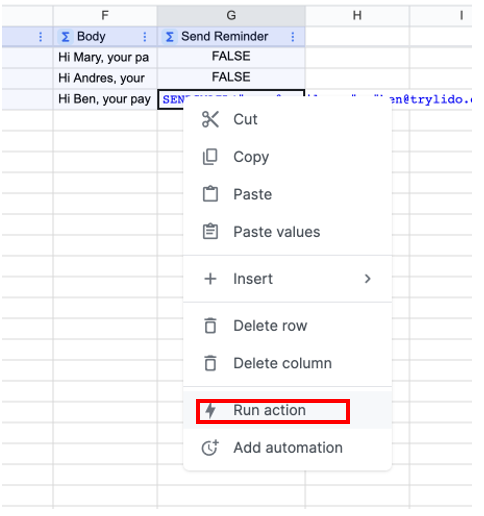Click trash icon next to Delete row
The width and height of the screenshot is (484, 516).
point(210,326)
